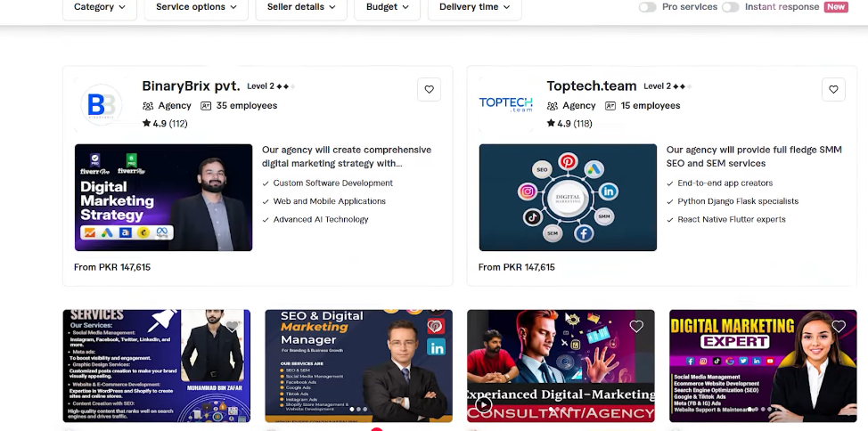
Task: Turn on the Instant response switch
Action: pos(730,7)
